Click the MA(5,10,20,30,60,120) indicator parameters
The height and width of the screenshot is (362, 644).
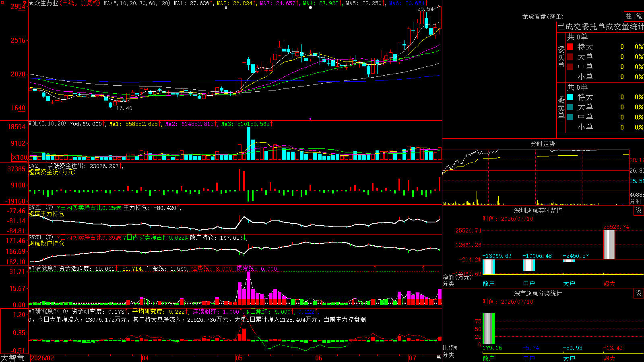click(x=137, y=3)
